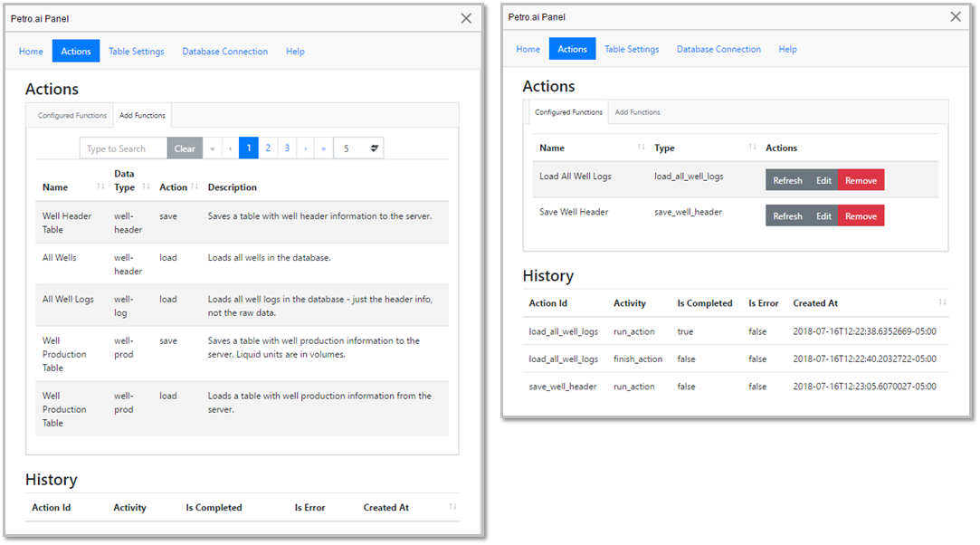The width and height of the screenshot is (980, 545).
Task: Click the Clear search button
Action: click(x=185, y=148)
